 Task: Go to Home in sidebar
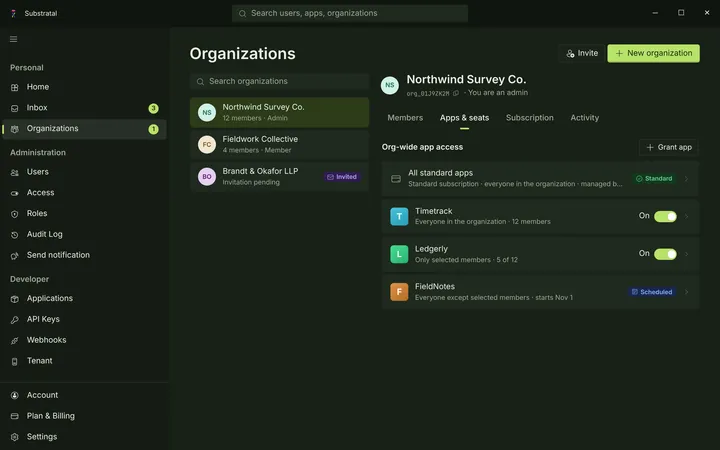(x=84, y=87)
